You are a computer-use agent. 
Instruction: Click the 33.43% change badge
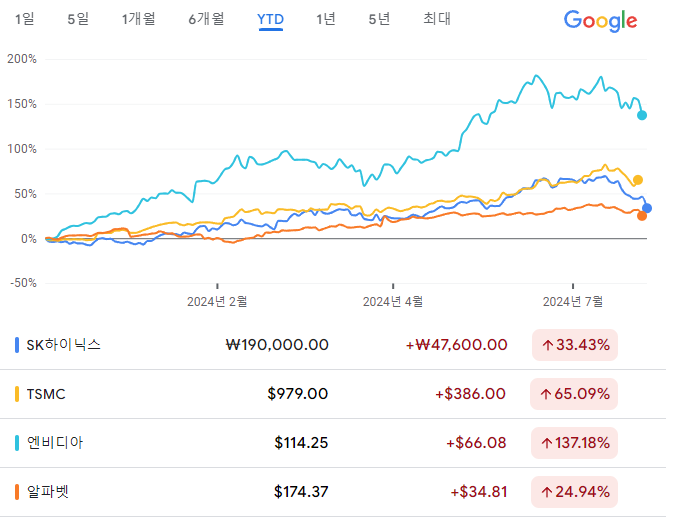click(x=575, y=345)
